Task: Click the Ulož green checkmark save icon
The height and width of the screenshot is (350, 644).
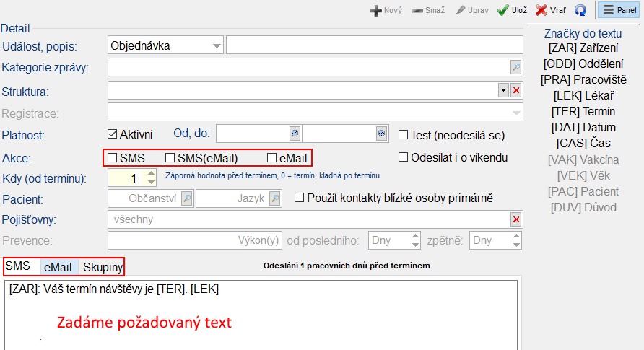Action: coord(503,10)
